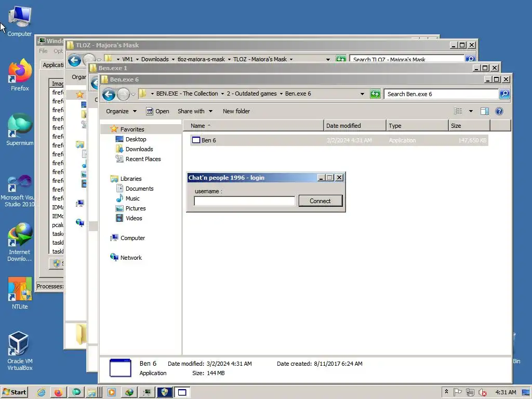Click Windows Explorer taskbar button
This screenshot has width=532, height=399.
click(x=94, y=393)
